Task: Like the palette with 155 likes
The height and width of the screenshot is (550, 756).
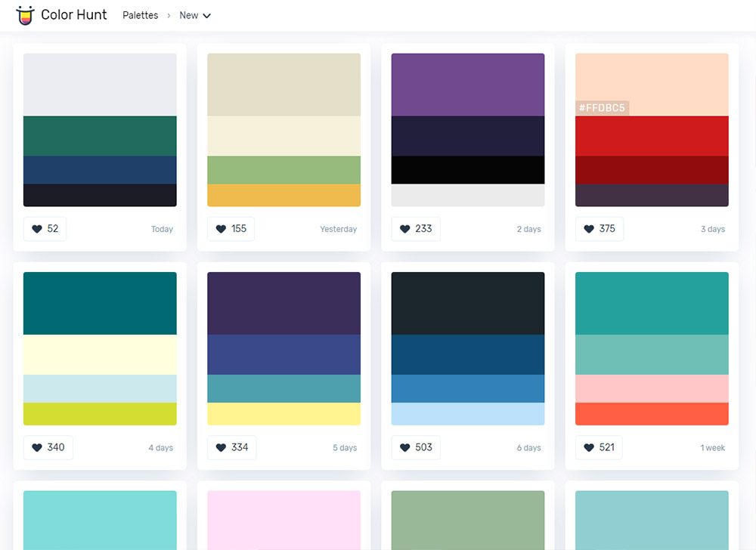Action: click(231, 229)
